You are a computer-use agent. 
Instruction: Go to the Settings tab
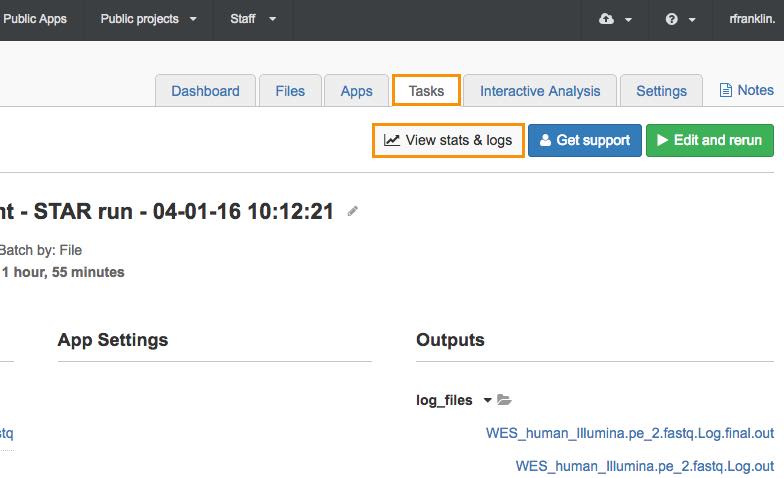coord(662,91)
